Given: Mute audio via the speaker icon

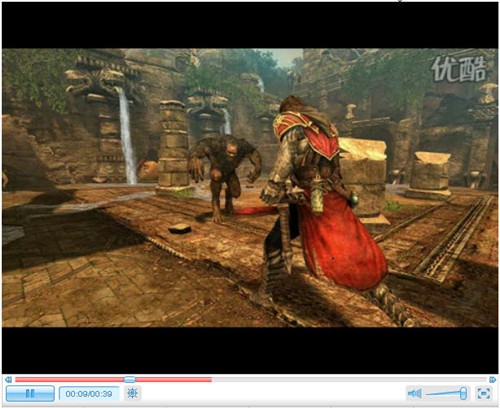Looking at the screenshot, I should (415, 394).
